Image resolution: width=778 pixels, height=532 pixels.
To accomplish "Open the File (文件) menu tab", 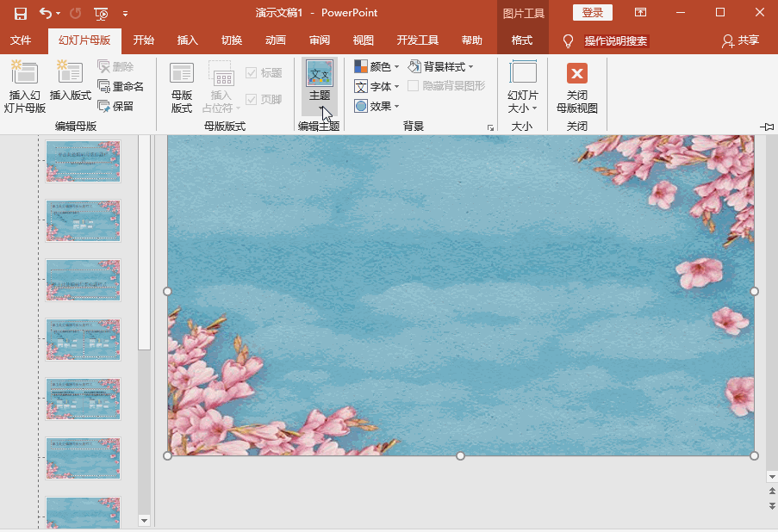I will click(x=21, y=40).
